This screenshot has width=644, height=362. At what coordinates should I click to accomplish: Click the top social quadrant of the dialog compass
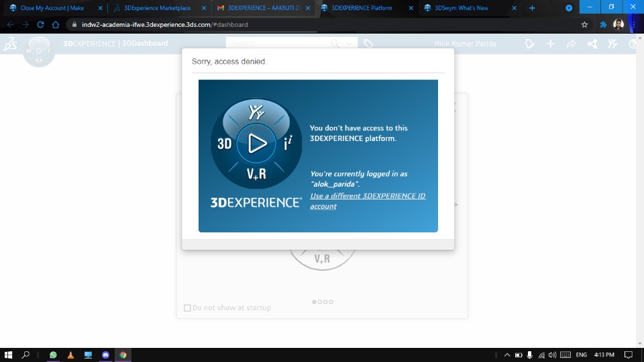[256, 112]
